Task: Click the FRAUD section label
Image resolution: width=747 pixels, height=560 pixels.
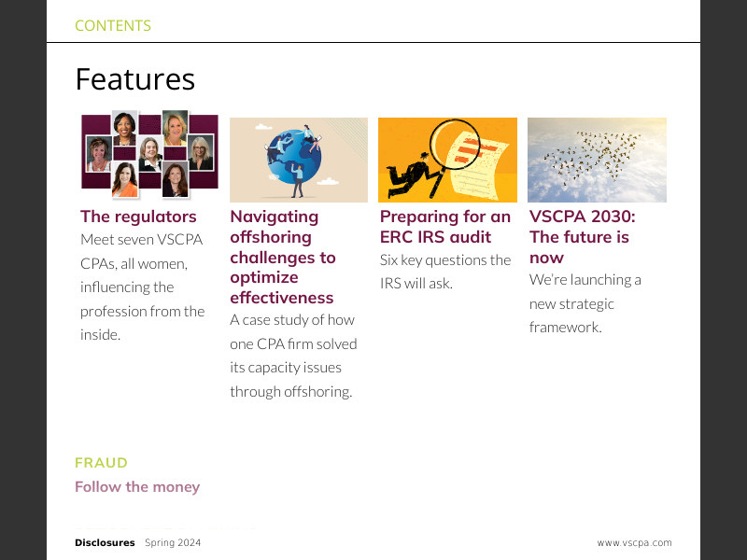Action: point(101,463)
